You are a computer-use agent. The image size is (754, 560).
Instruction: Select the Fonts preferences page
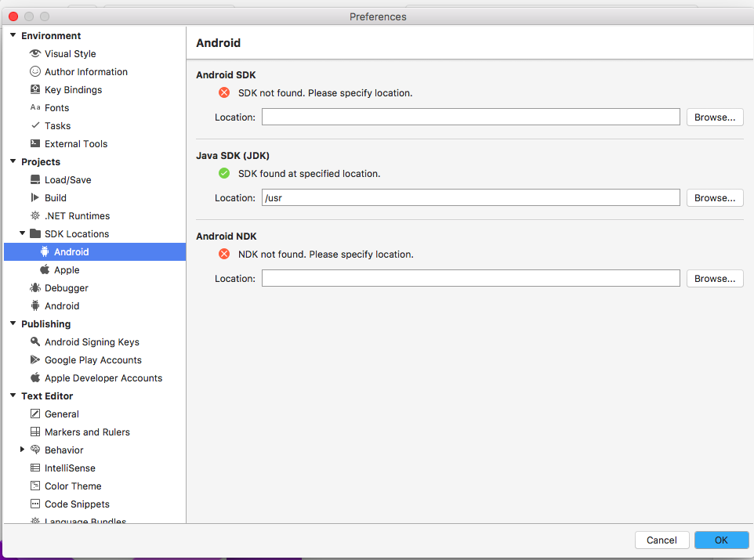[56, 107]
